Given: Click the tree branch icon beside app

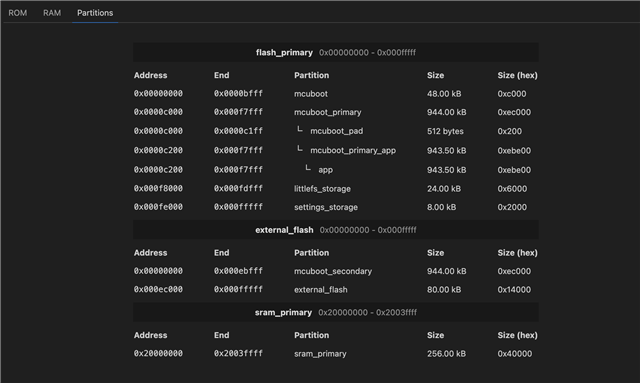Looking at the screenshot, I should point(308,168).
